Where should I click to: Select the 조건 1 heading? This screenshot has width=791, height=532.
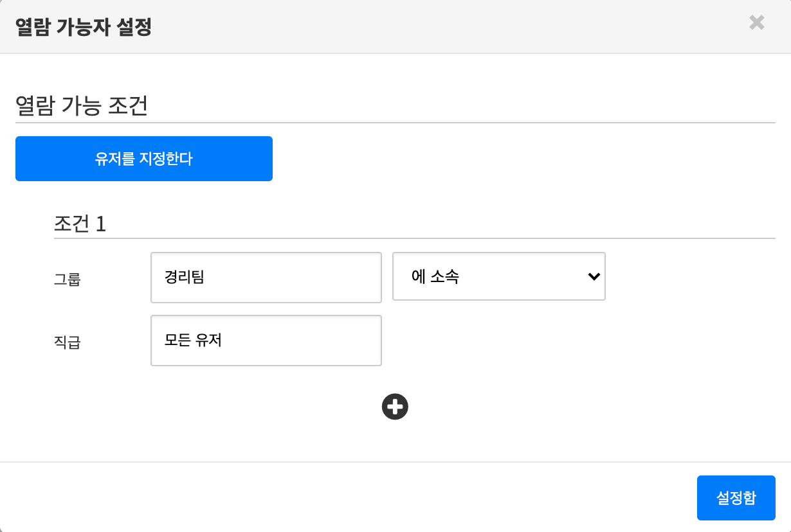80,224
